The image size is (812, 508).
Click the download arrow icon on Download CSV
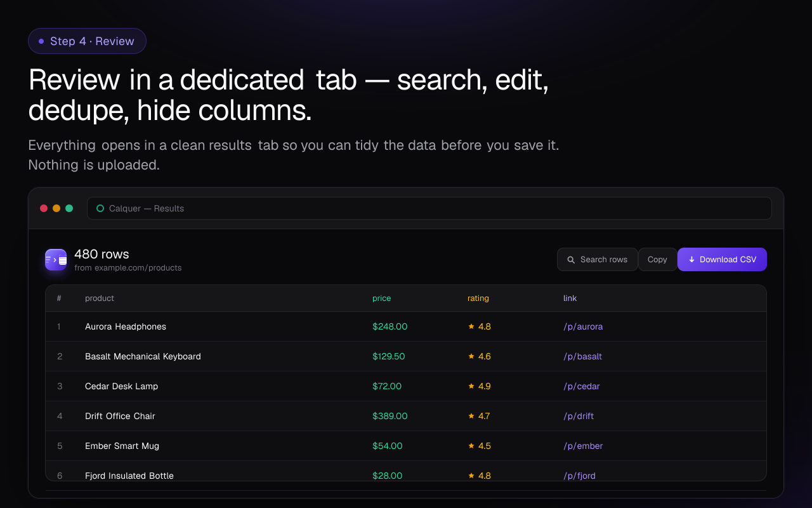point(692,260)
